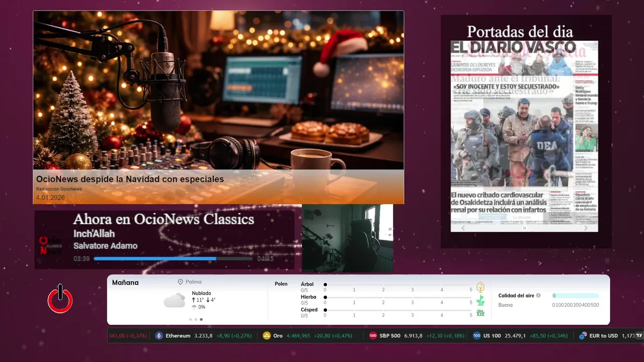Select the second weather carousel dot
The height and width of the screenshot is (362, 644).
coord(196,319)
